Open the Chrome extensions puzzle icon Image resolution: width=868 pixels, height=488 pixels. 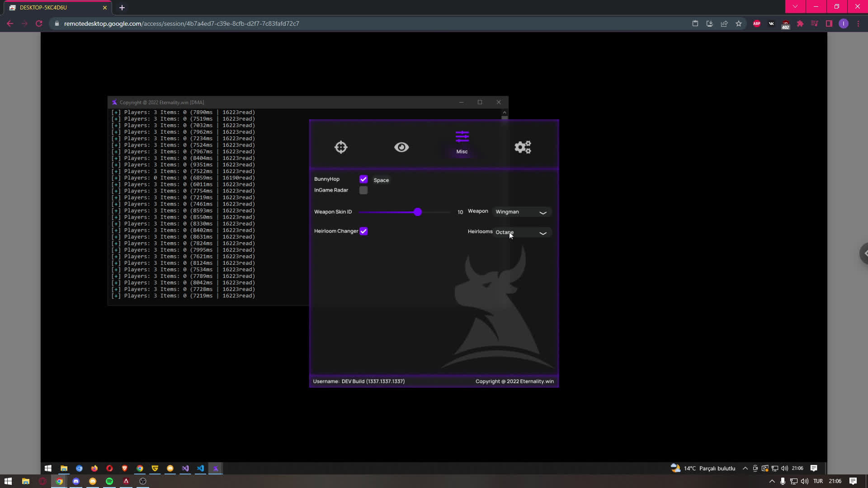coord(800,23)
